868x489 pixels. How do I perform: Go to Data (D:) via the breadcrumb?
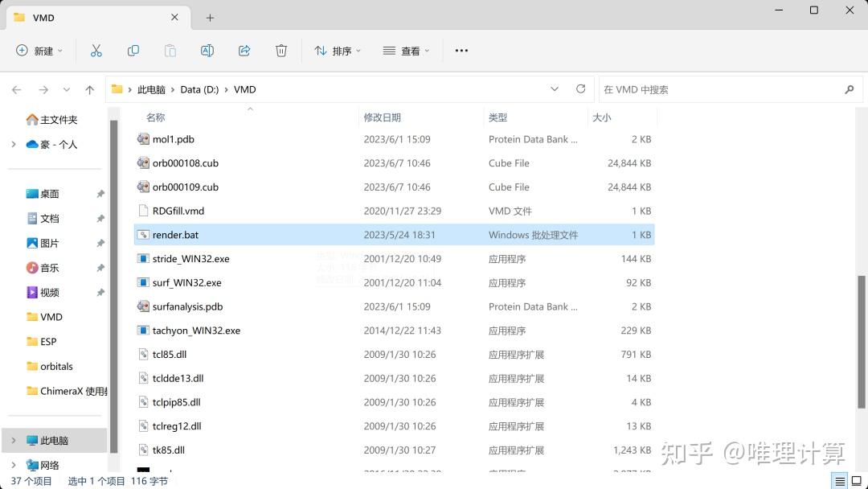(x=199, y=89)
